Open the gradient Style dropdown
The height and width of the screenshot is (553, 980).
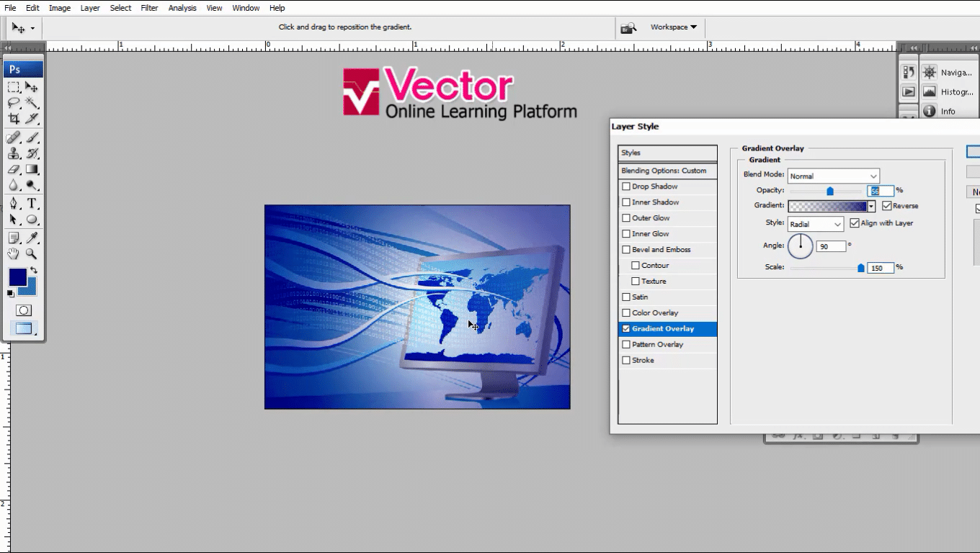click(816, 224)
